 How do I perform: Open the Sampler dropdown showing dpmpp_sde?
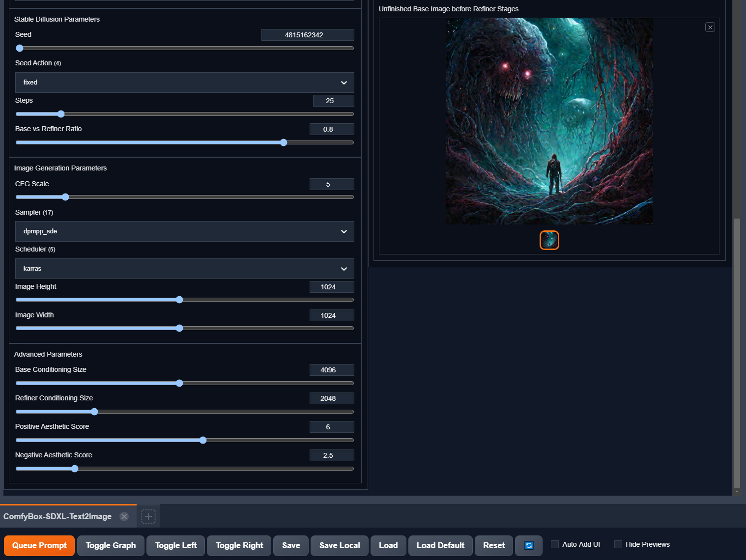[x=185, y=231]
